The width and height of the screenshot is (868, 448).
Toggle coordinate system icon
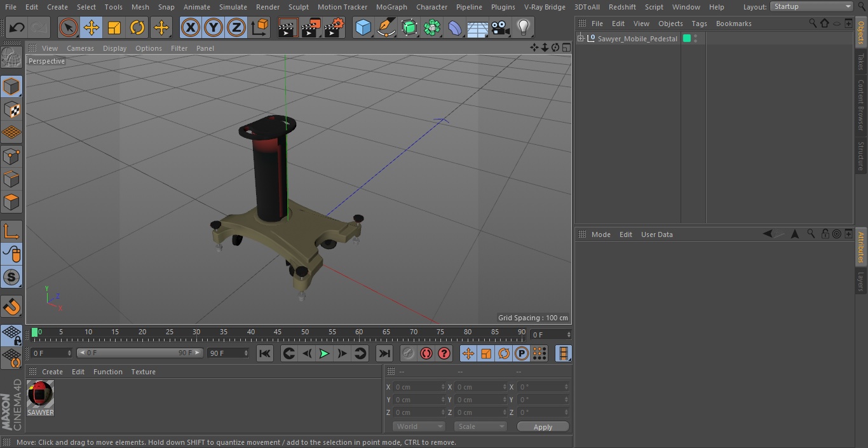[260, 27]
